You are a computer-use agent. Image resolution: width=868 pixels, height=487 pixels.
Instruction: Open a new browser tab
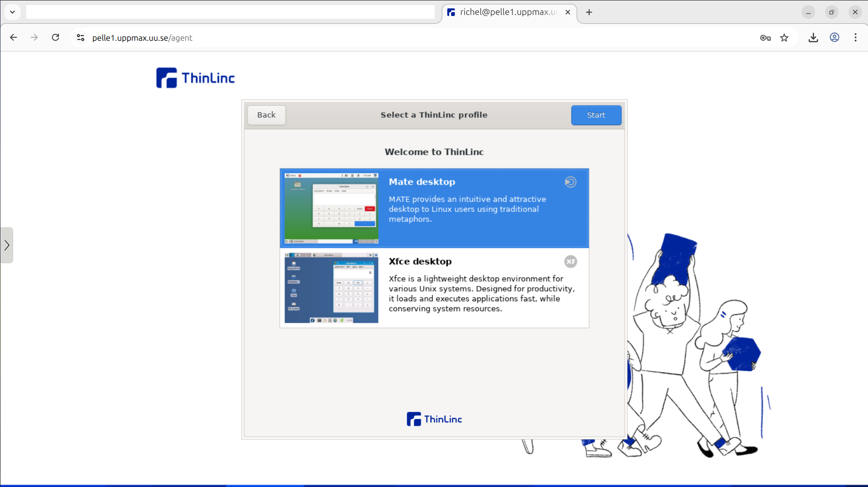coord(588,12)
